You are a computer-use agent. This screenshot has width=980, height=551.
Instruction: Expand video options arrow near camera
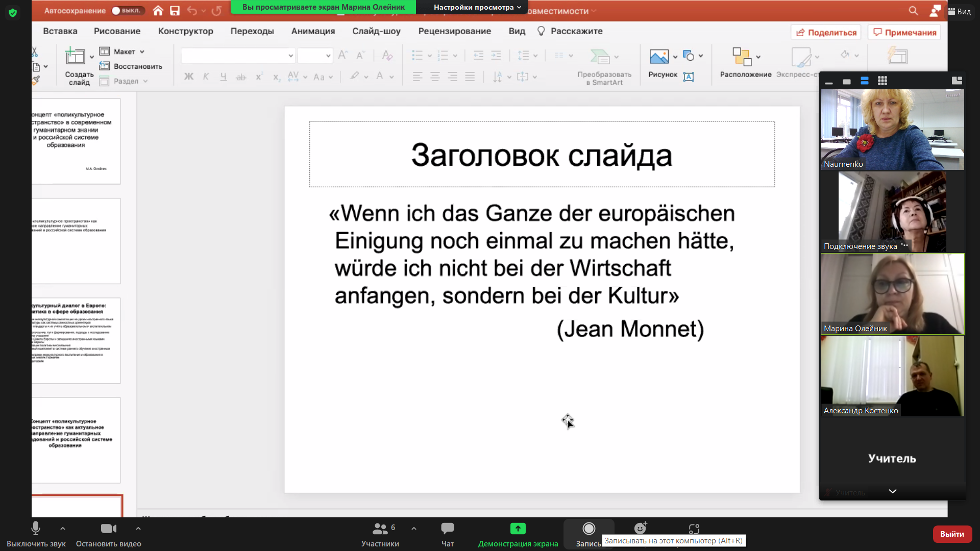pos(138,529)
